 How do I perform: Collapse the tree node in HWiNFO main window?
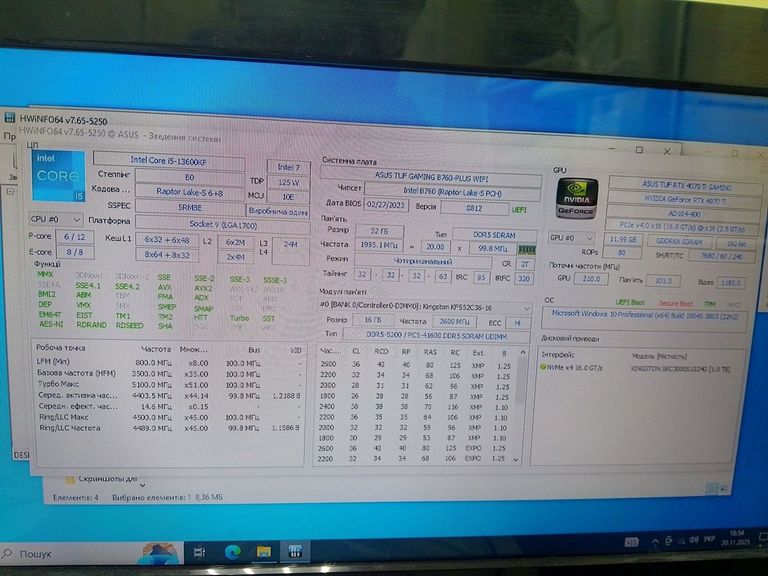point(10,191)
